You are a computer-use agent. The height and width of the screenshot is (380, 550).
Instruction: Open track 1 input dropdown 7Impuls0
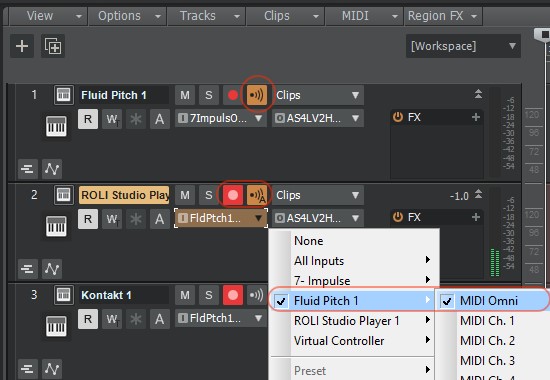coord(221,118)
